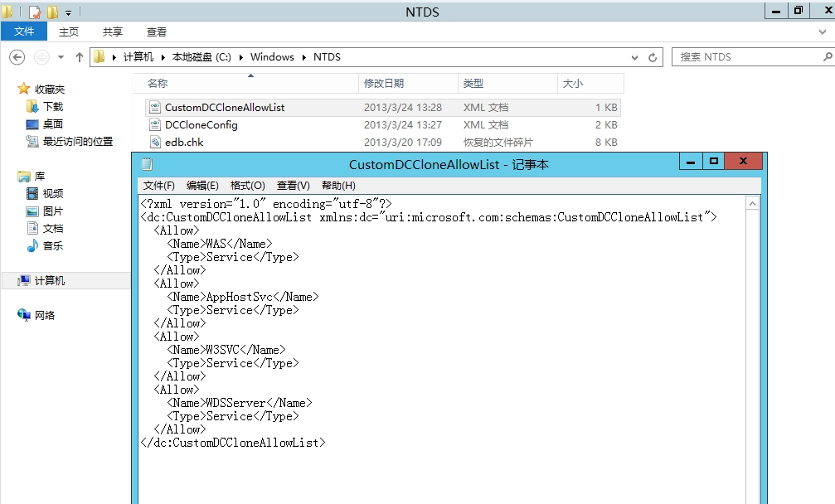Open Notepad's 格式(O) menu
The width and height of the screenshot is (835, 504).
(247, 186)
